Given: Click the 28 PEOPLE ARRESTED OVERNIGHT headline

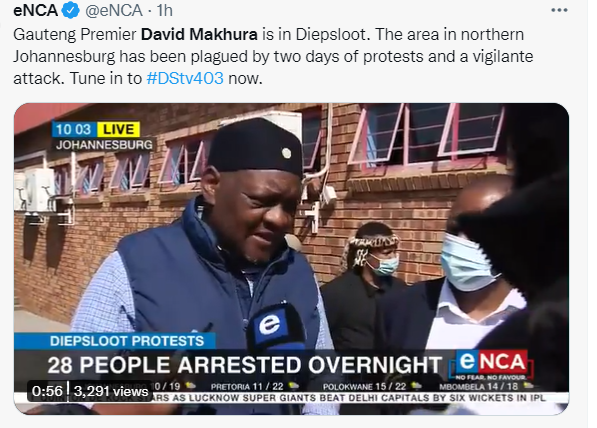Looking at the screenshot, I should [x=244, y=365].
